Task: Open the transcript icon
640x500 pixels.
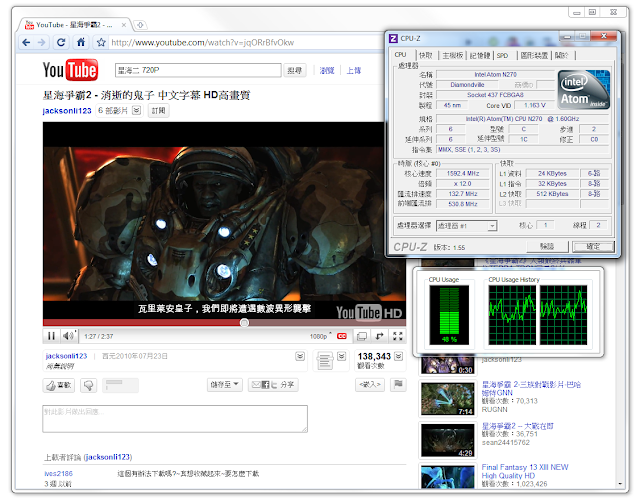Action: pos(325,361)
